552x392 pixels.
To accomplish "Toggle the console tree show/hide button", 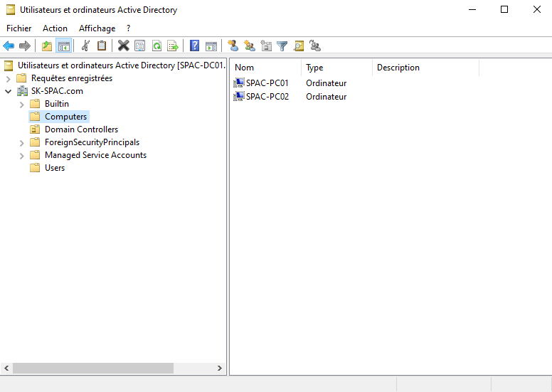I will pyautogui.click(x=64, y=46).
